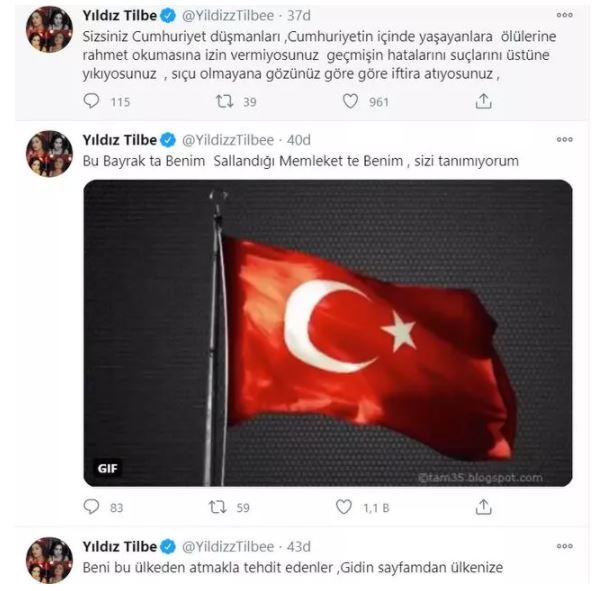Open more options on the 40d tweet
Viewport: 601px width, 591px height.
click(565, 140)
